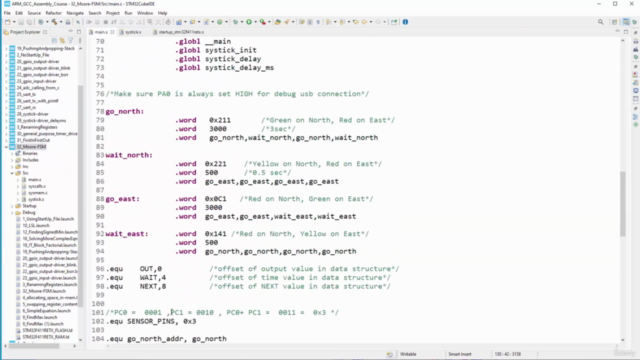
Task: Open Project Explorer view menu (three dots)
Action: (80, 40)
